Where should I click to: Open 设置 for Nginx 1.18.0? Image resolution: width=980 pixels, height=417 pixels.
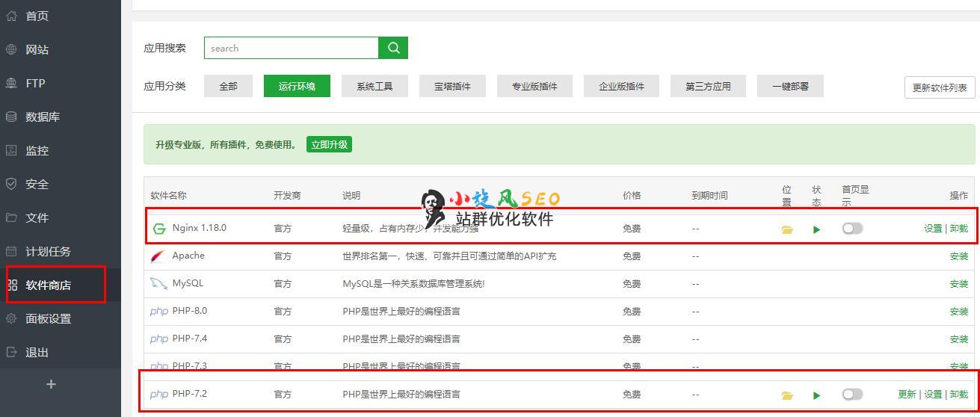(x=933, y=229)
